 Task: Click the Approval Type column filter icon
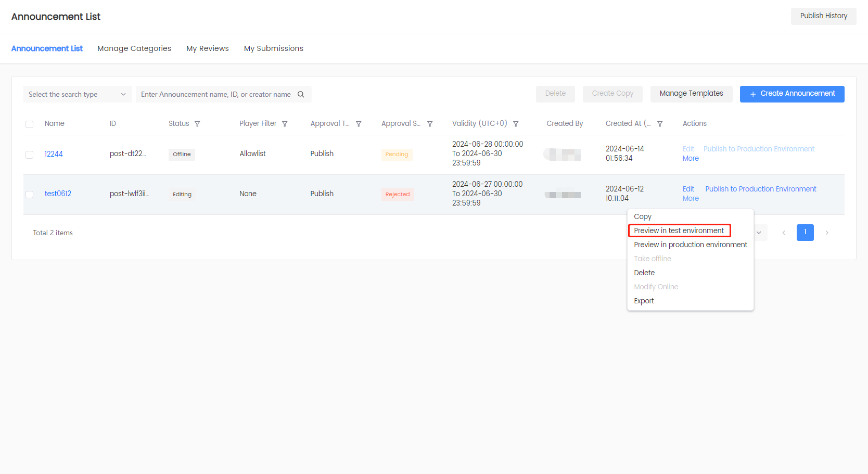(x=359, y=124)
